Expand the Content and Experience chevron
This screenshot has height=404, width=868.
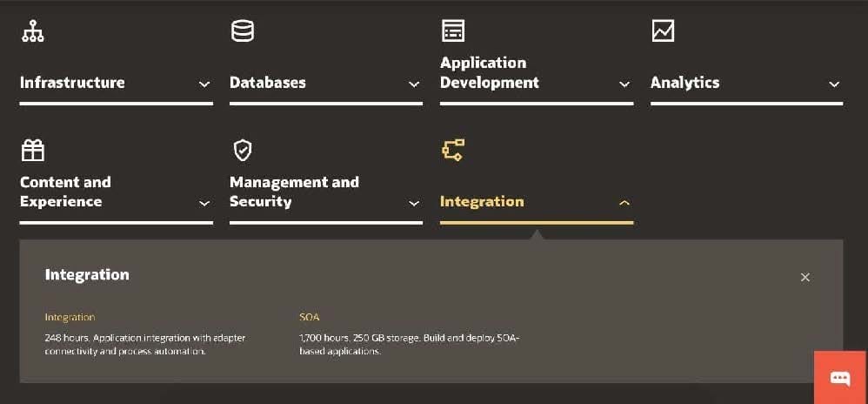(204, 203)
